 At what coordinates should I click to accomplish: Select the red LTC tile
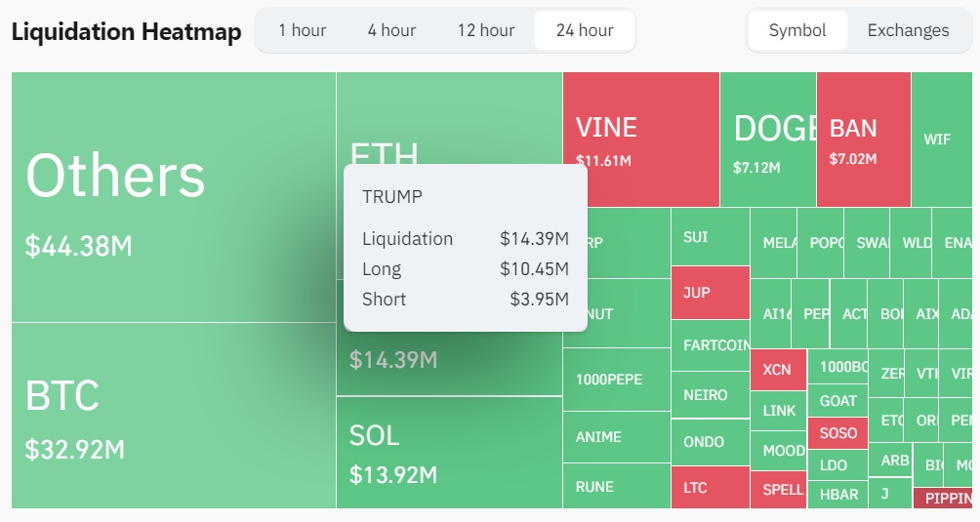coord(710,487)
